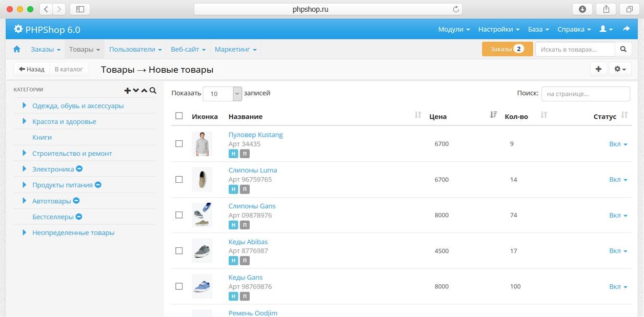Check the box for Кеды Abibas

pyautogui.click(x=179, y=251)
